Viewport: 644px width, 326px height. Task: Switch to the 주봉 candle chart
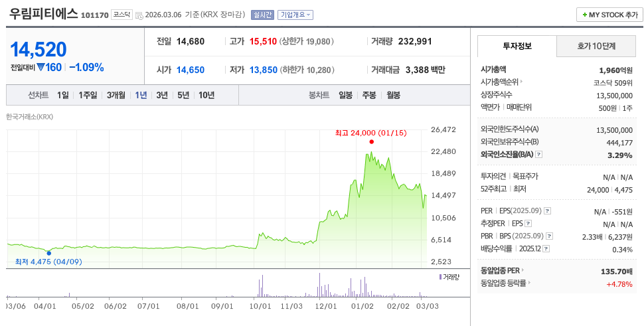tap(369, 95)
